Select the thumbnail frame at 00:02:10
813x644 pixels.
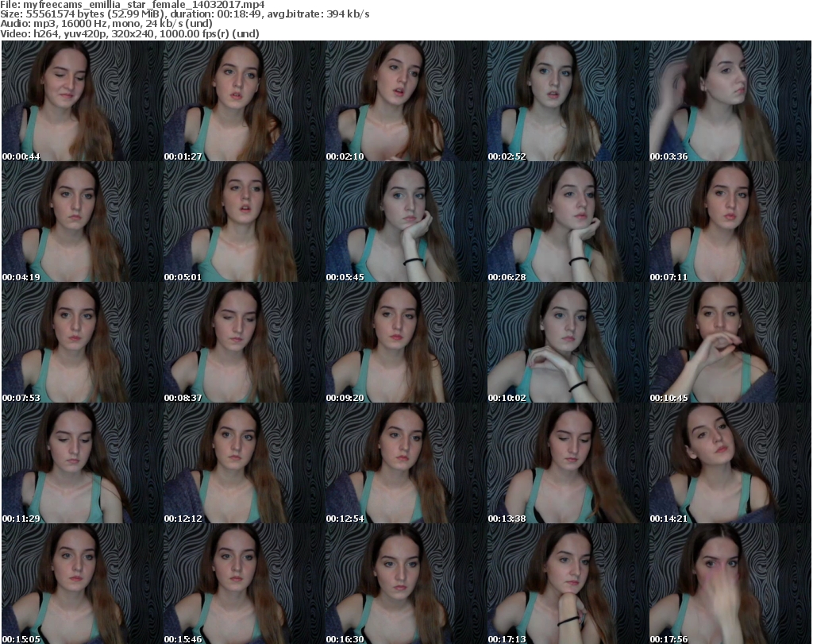406,101
